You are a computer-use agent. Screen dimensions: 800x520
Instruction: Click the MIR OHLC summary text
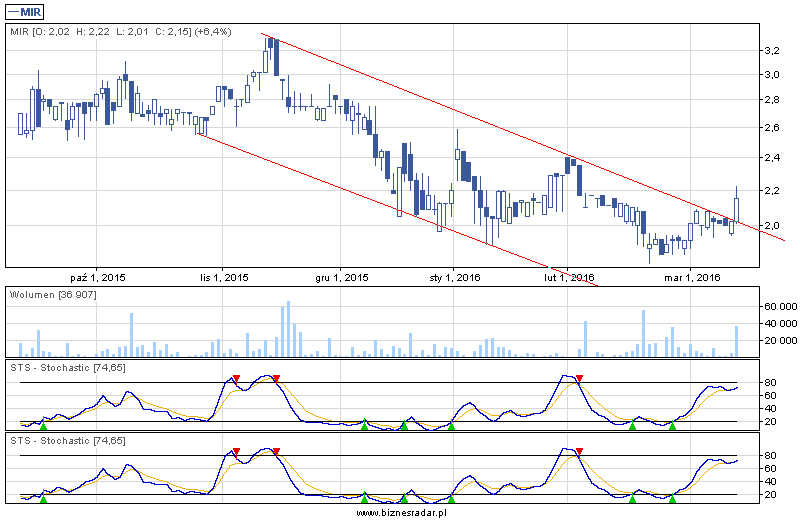[120, 32]
